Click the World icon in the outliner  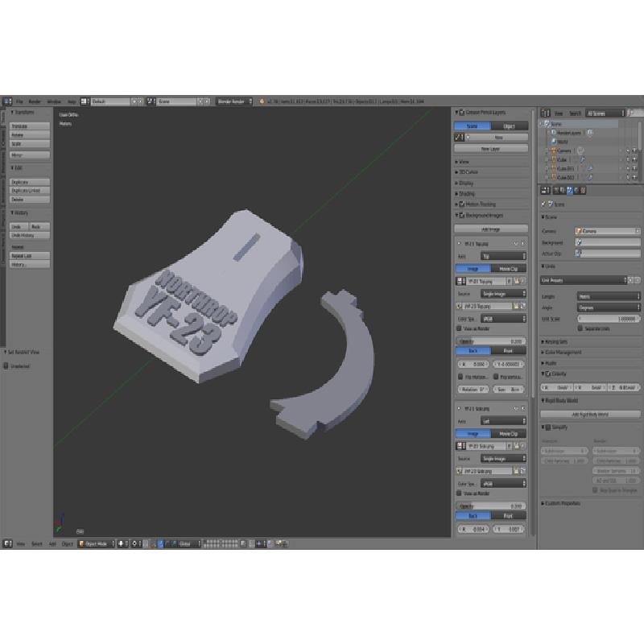(x=554, y=142)
